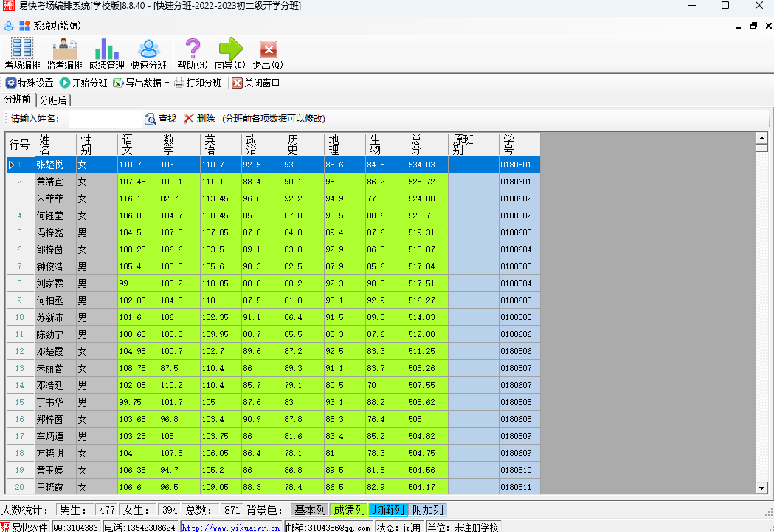This screenshot has width=774, height=532.
Task: Click total score 524.08
Action: point(427,199)
